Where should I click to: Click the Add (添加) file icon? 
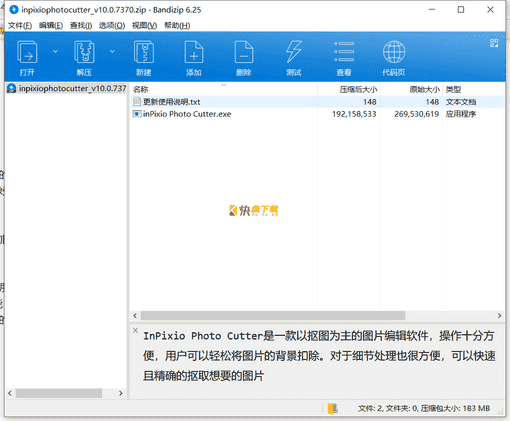tap(194, 52)
